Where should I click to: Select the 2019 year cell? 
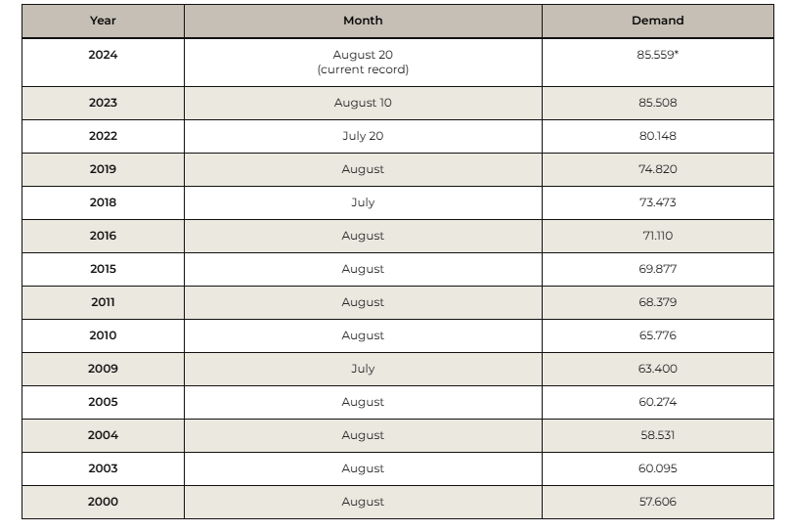tap(103, 169)
